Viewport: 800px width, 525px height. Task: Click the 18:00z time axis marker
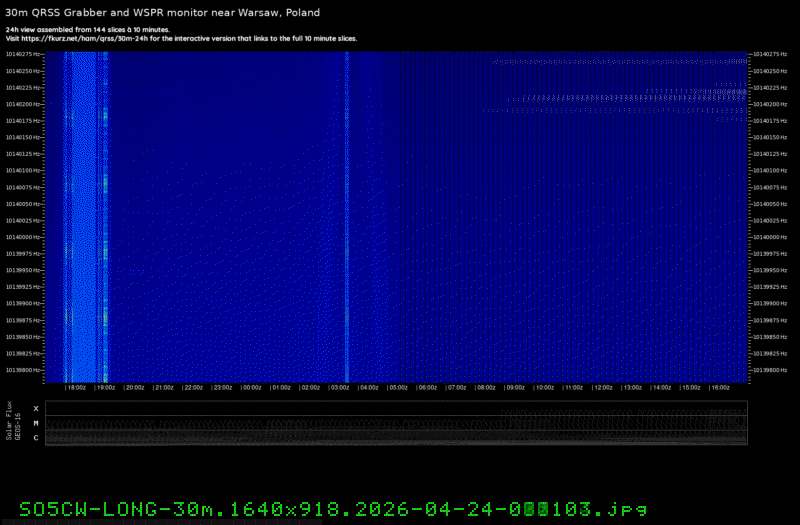pyautogui.click(x=76, y=387)
